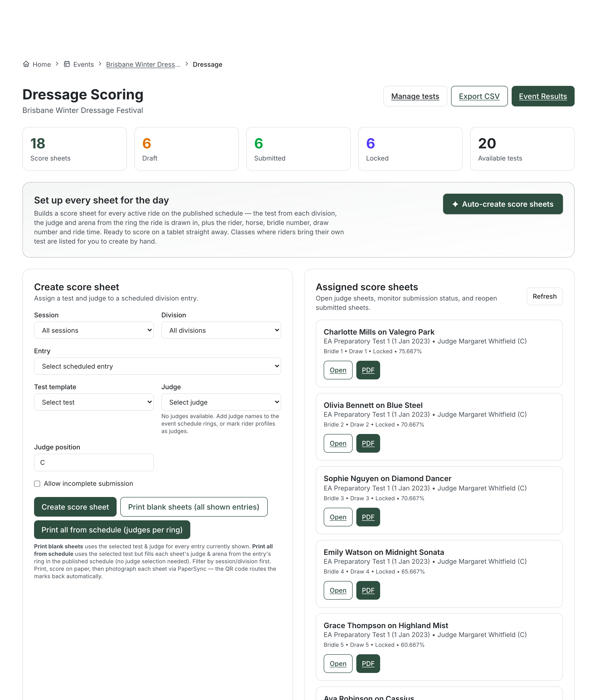
Task: Click the 18 Score sheets stat card
Action: [75, 149]
